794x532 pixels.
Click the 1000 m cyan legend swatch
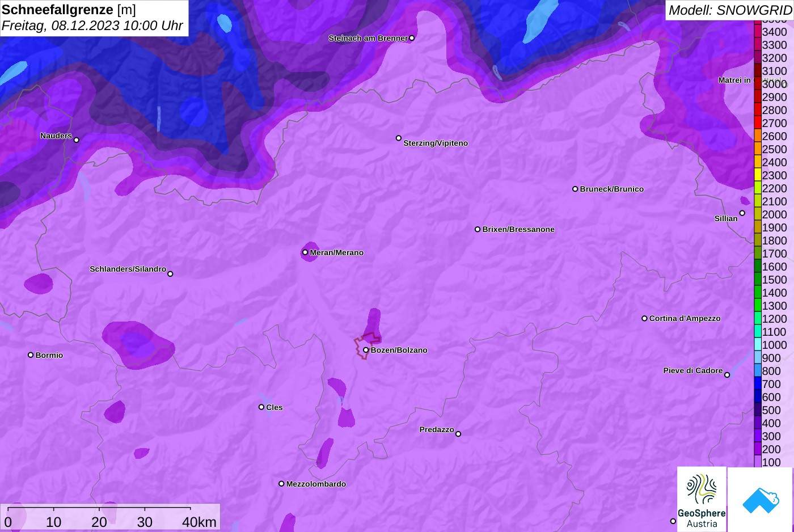(757, 345)
